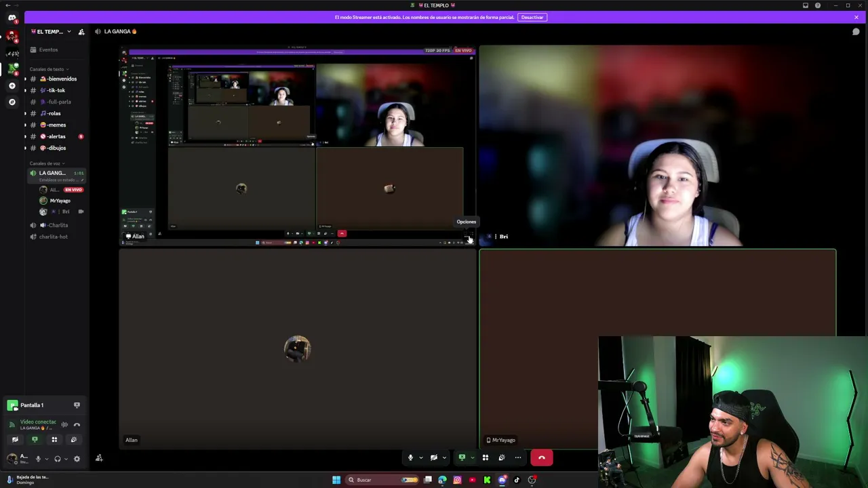Click the taskbar Buscar search box
The width and height of the screenshot is (868, 488).
382,480
